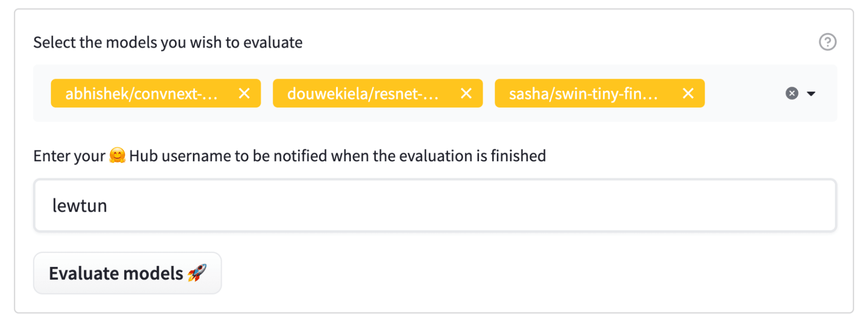Viewport: 868px width, 330px height.
Task: Clear all selected models with the circled X
Action: [x=792, y=93]
